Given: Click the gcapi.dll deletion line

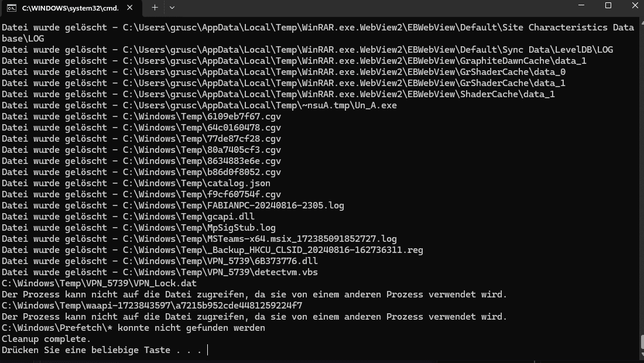Looking at the screenshot, I should tap(128, 217).
